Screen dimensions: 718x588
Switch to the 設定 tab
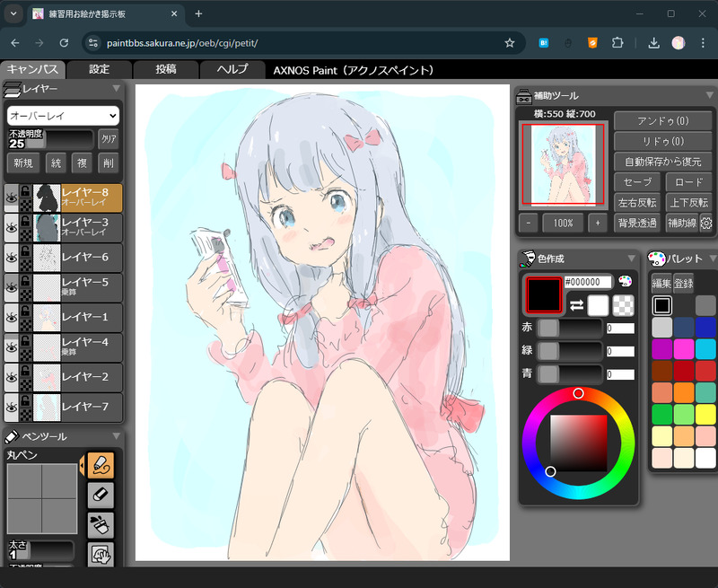100,70
